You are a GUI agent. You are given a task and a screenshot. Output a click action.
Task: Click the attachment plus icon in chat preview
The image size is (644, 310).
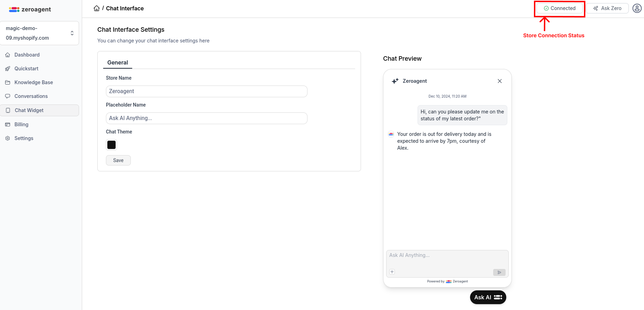pos(392,272)
